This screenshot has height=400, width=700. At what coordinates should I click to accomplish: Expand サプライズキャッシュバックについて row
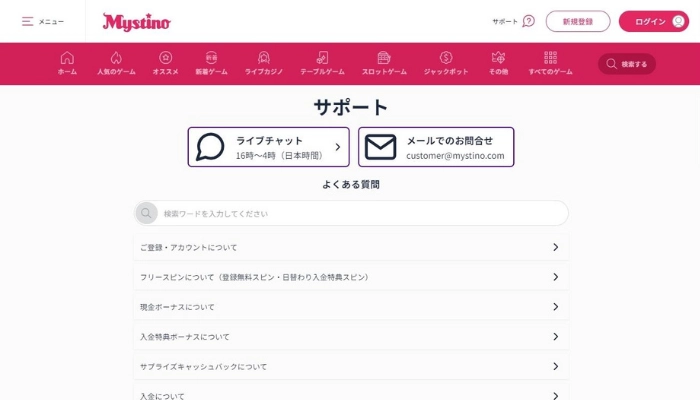[x=555, y=367]
